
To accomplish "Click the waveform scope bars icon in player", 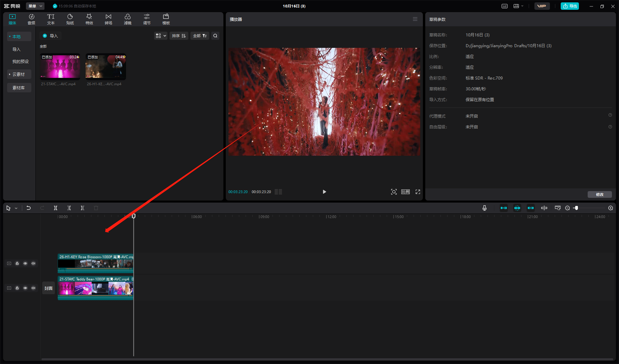I will coord(278,192).
